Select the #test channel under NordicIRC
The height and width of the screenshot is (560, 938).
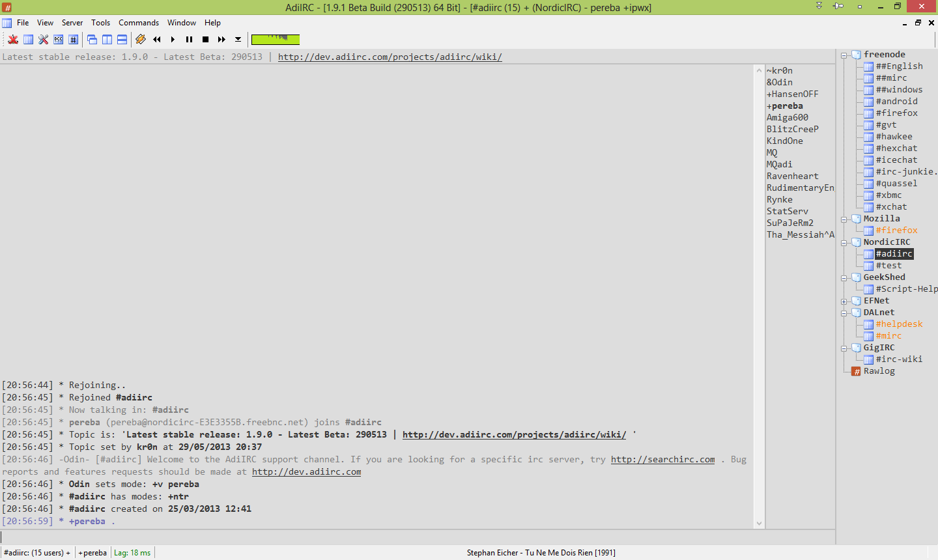tap(888, 265)
